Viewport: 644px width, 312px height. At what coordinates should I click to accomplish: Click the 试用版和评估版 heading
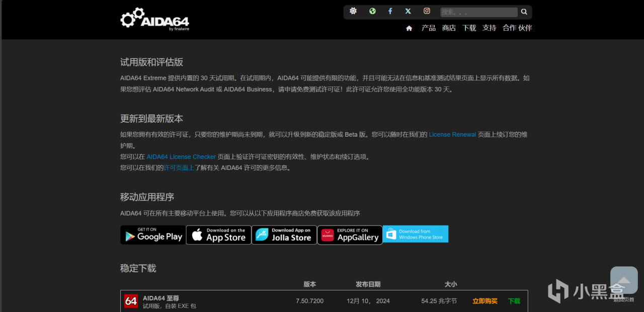(x=151, y=62)
